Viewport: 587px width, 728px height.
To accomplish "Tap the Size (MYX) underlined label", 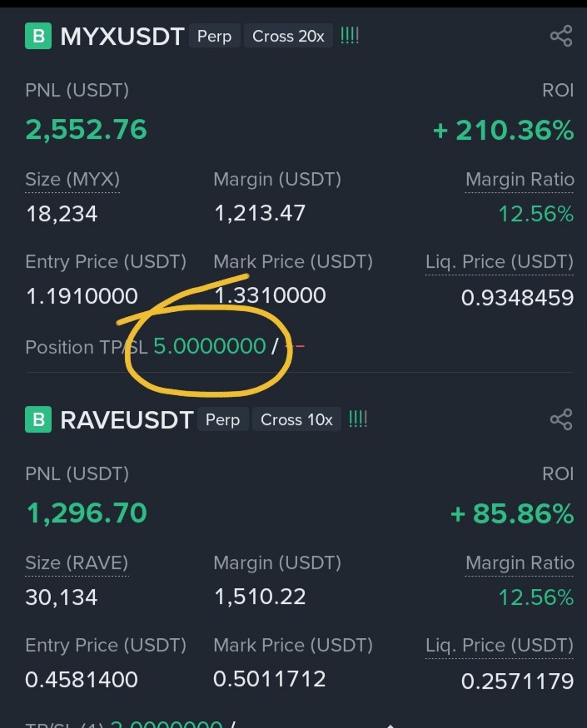I will click(72, 180).
